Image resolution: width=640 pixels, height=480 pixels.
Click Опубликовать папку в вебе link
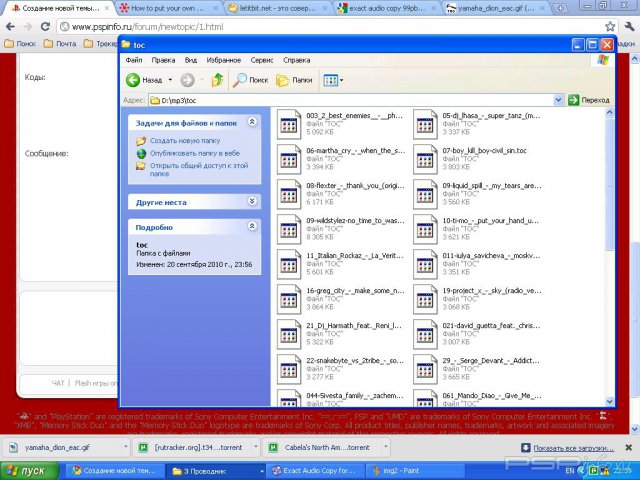(195, 153)
